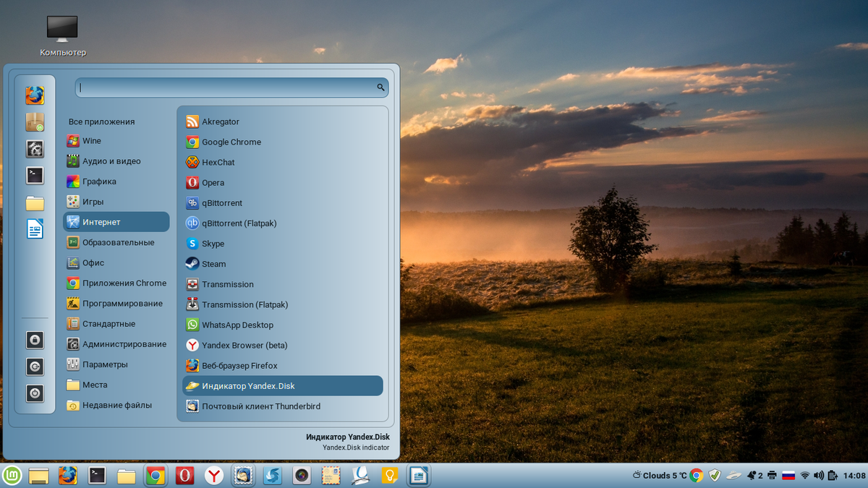Open the Wi-Fi network applet
This screenshot has width=868, height=488.
[x=804, y=475]
